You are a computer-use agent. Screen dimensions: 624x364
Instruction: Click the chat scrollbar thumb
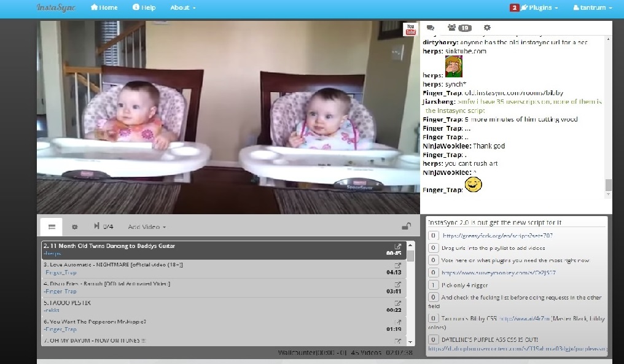tap(608, 185)
